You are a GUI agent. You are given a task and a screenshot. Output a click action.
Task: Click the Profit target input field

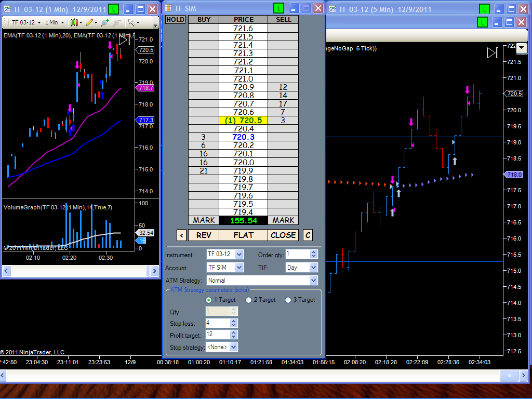[x=218, y=335]
